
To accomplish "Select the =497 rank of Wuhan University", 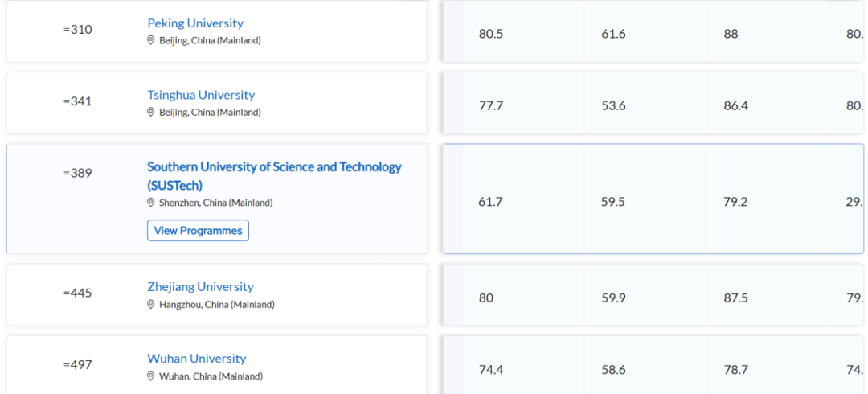I will coord(77,364).
